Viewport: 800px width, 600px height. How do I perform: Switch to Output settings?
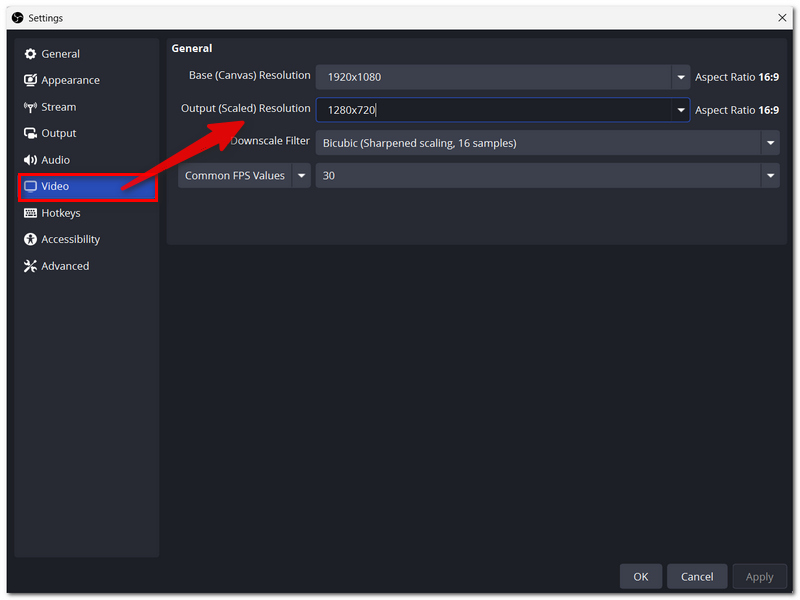[x=87, y=133]
